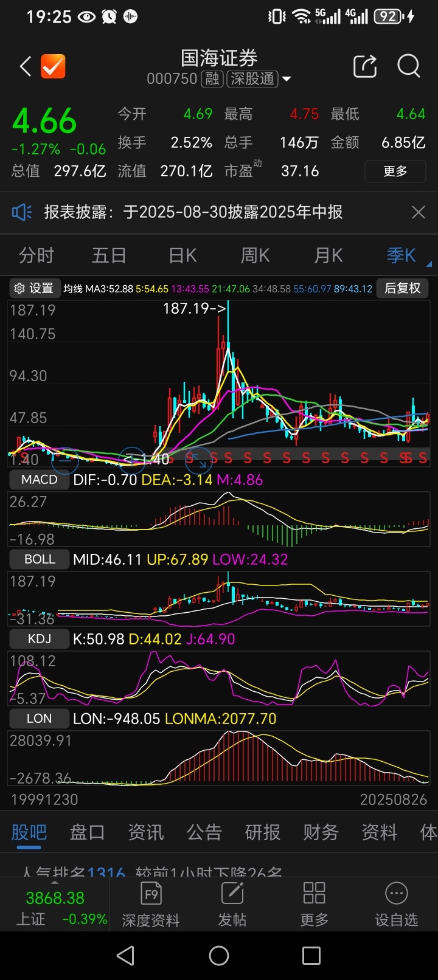Change the MACD indicator selector
This screenshot has width=438, height=980.
[x=40, y=480]
